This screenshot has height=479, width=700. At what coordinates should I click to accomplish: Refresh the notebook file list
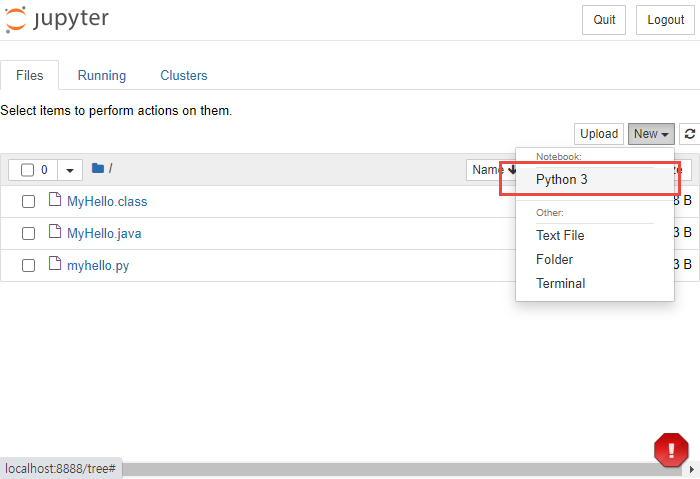point(690,134)
